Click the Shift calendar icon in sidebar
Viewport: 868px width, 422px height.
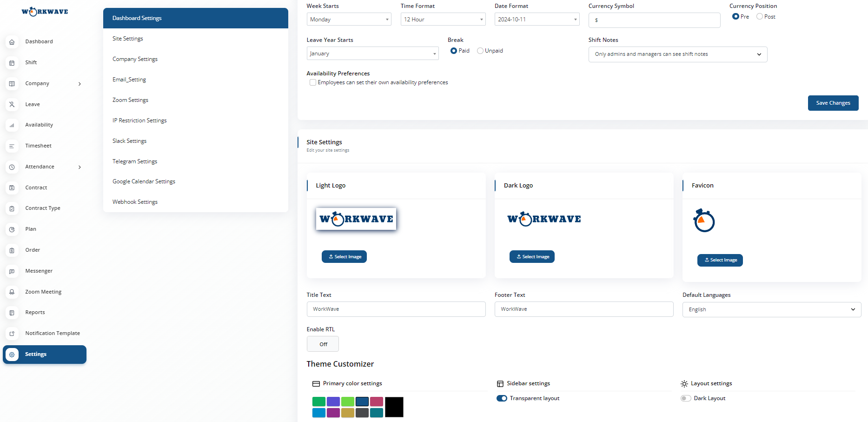[x=12, y=63]
